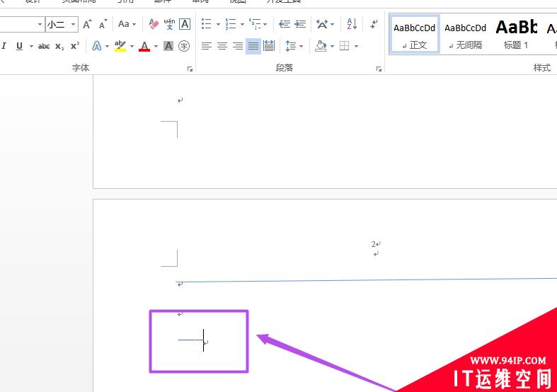Image resolution: width=557 pixels, height=392 pixels.
Task: Click the Shrink Font icon
Action: coord(103,24)
